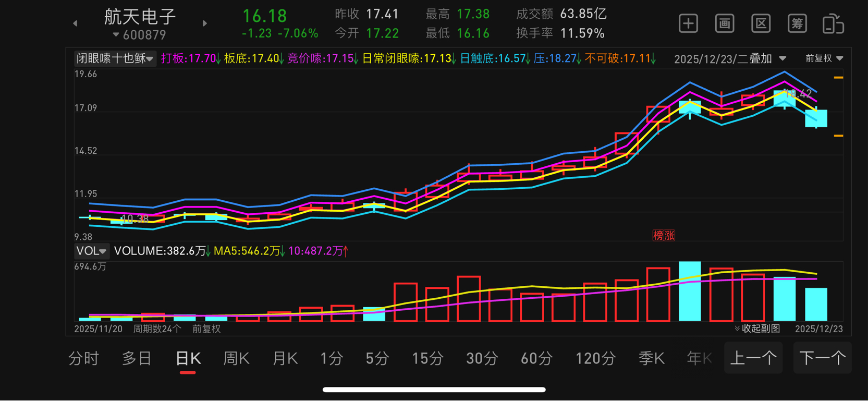
Task: Open date overlay dropdown 2025/12/23/二叠加
Action: tap(730, 59)
